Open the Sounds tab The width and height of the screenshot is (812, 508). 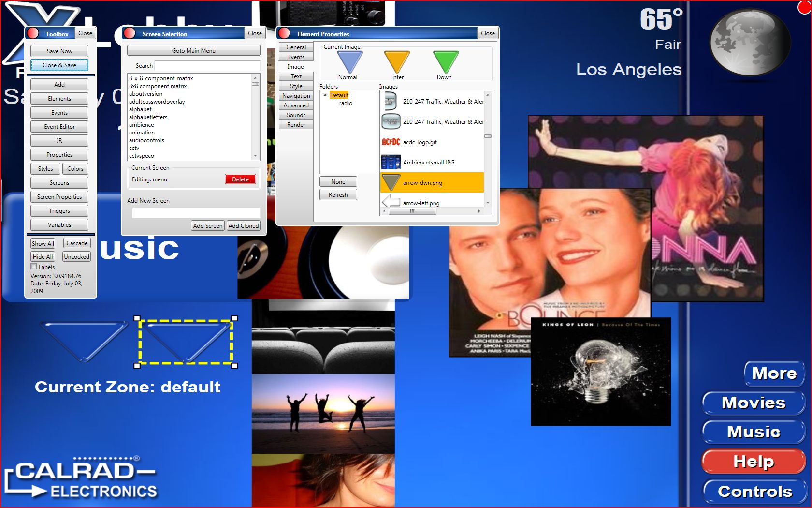point(296,115)
